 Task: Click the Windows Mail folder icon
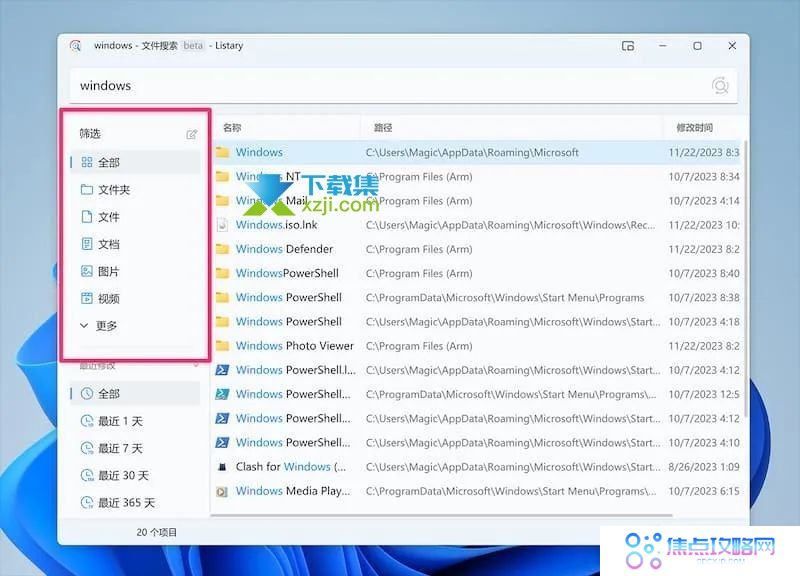click(x=222, y=201)
